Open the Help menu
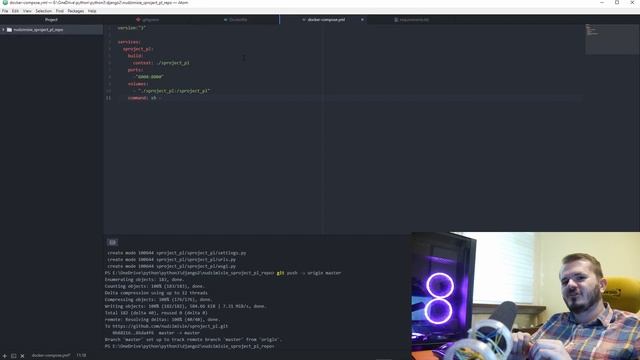640x360 pixels. [92, 11]
